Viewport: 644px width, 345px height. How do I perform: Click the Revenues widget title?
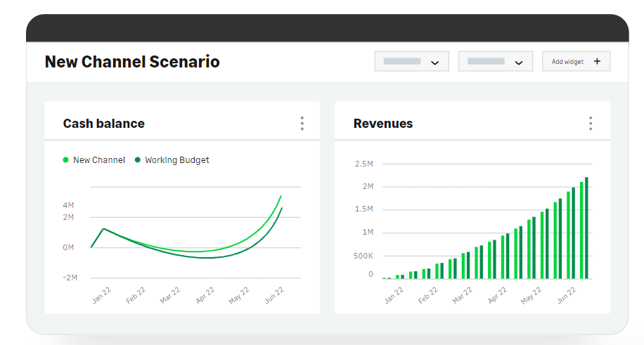coord(382,124)
